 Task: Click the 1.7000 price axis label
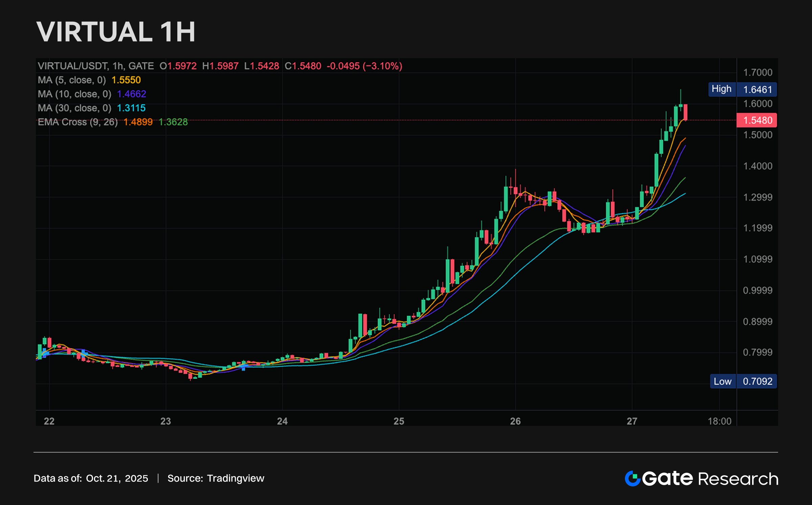758,72
